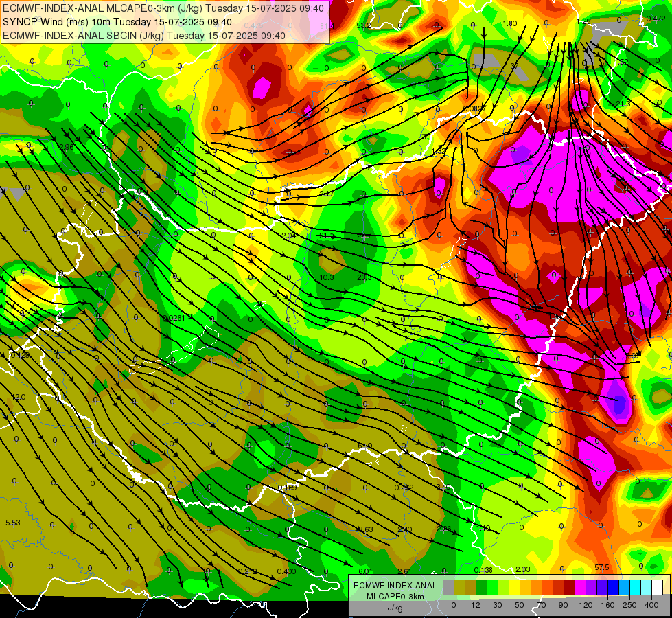This screenshot has width=672, height=618.
Task: Click the map value 0.0827
Action: pyautogui.click(x=475, y=109)
